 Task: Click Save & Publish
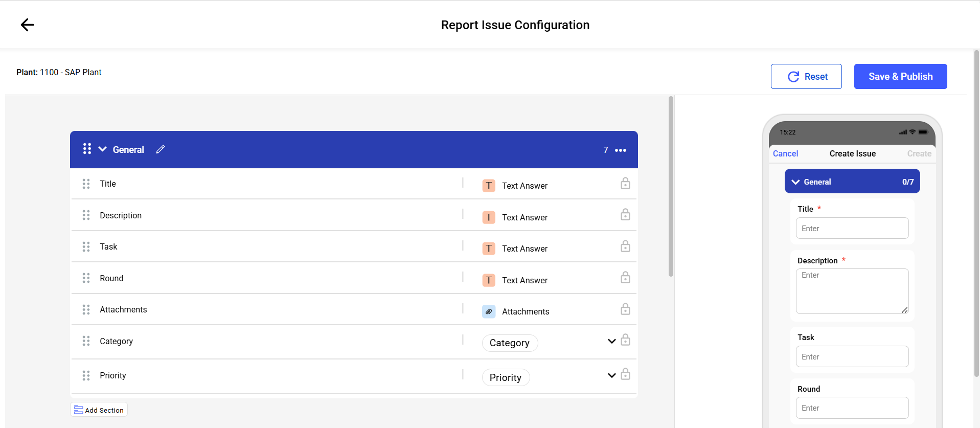[900, 77]
